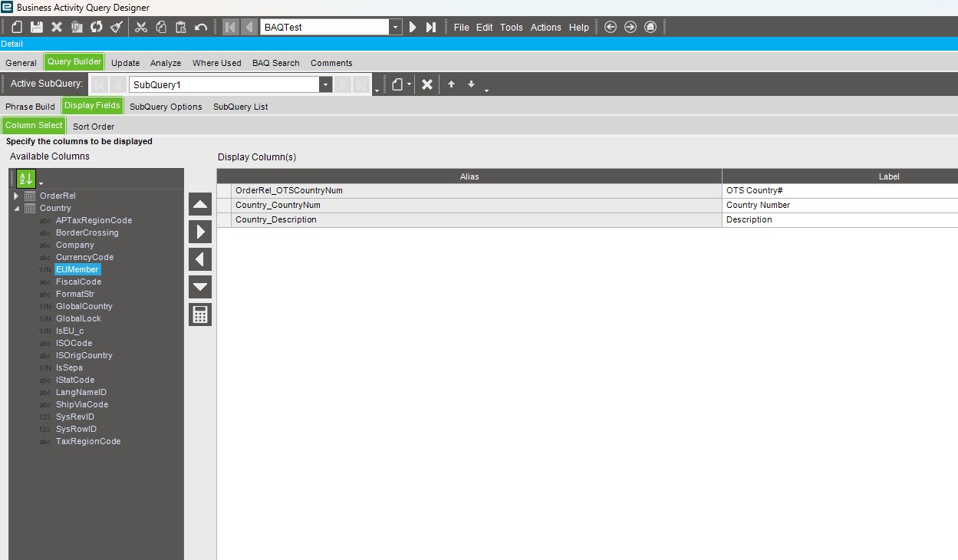Add selected column with right arrow button
The width and height of the screenshot is (958, 560).
pyautogui.click(x=200, y=232)
